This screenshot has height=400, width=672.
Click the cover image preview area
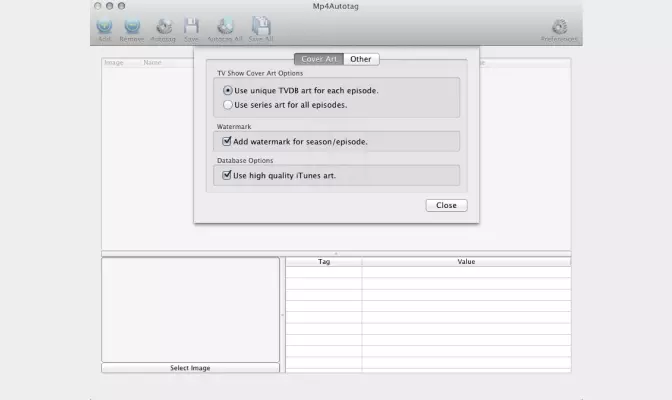coord(190,310)
